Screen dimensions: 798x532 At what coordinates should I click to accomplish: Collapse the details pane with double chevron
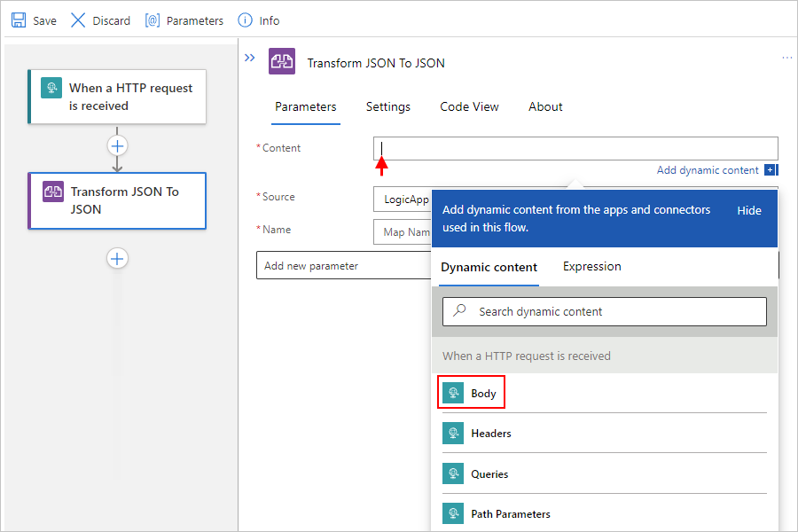pyautogui.click(x=250, y=58)
